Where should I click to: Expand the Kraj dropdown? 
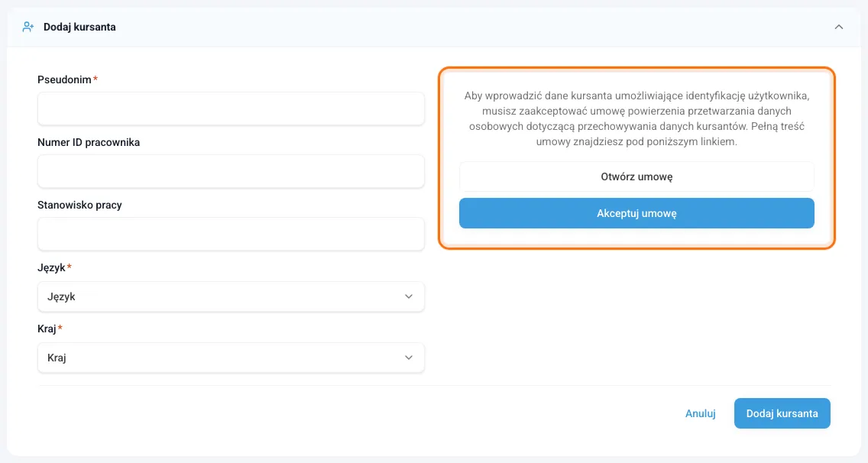231,358
